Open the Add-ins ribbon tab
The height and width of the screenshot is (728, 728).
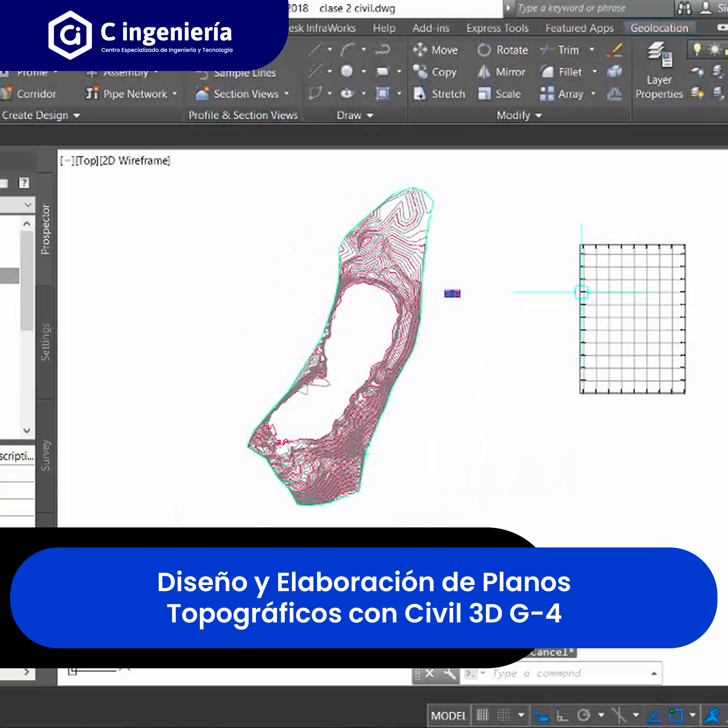[x=431, y=28]
